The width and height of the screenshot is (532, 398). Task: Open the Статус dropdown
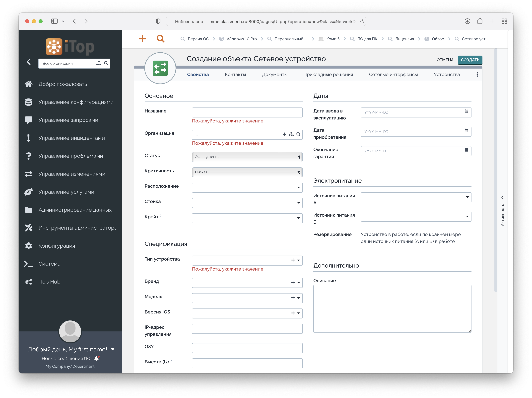(247, 157)
